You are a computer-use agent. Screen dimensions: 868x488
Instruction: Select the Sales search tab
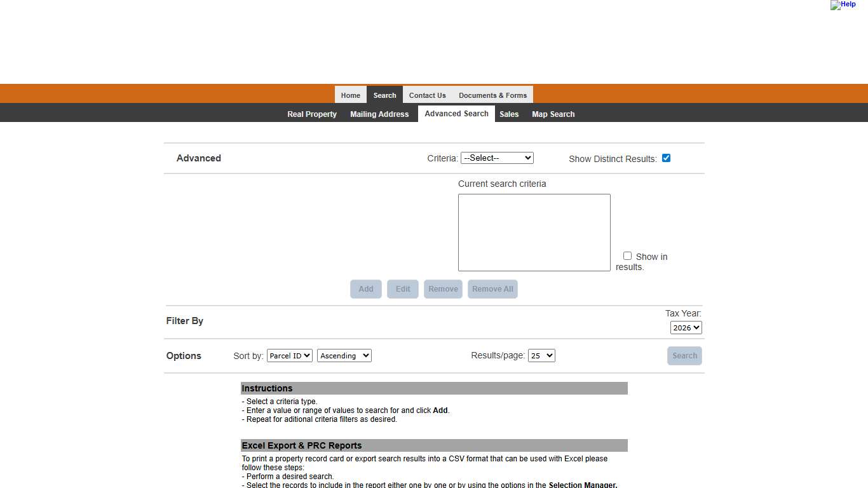tap(509, 114)
